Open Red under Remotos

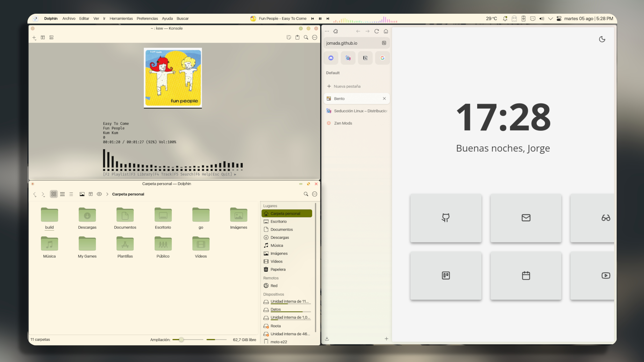tap(287, 286)
